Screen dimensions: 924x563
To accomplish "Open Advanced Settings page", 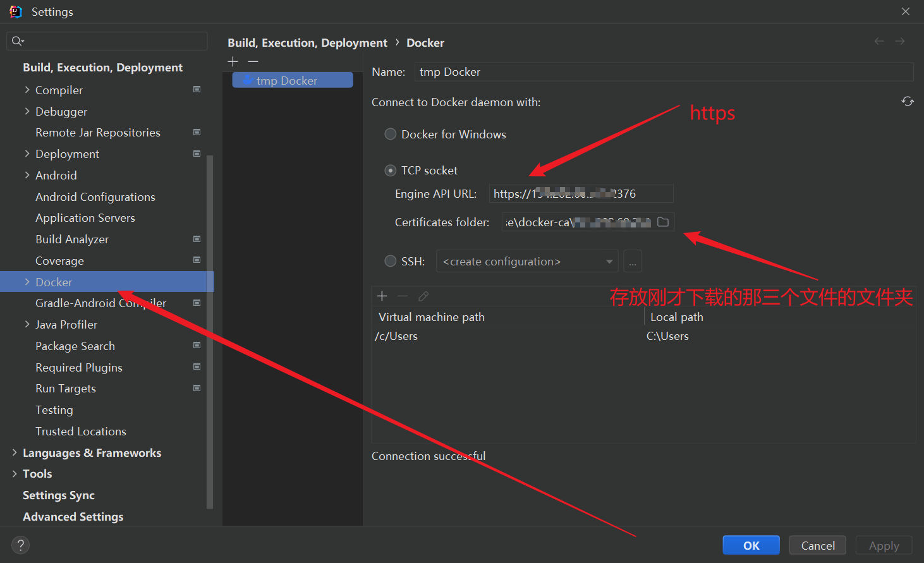I will pos(73,517).
